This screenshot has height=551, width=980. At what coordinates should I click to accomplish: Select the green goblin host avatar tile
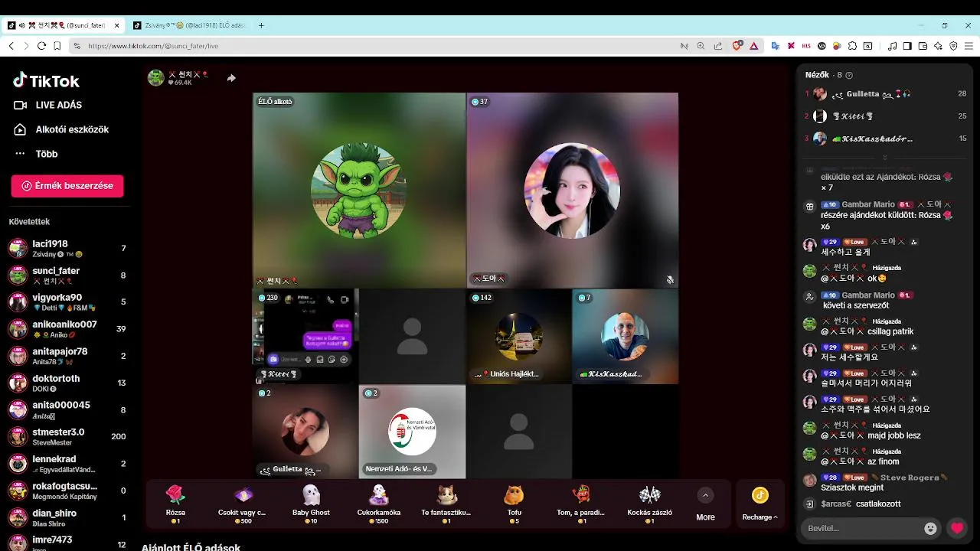pyautogui.click(x=359, y=190)
